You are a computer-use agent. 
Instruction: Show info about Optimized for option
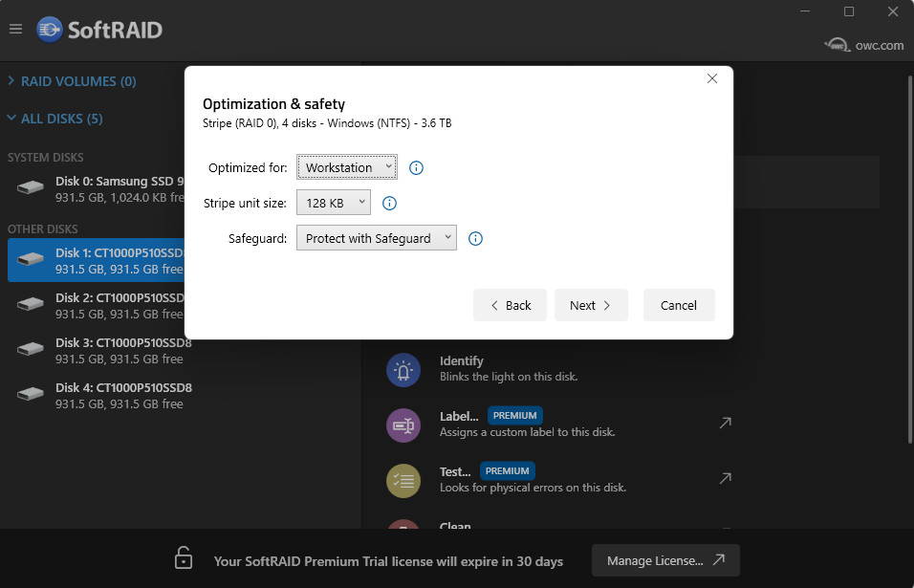pos(416,168)
